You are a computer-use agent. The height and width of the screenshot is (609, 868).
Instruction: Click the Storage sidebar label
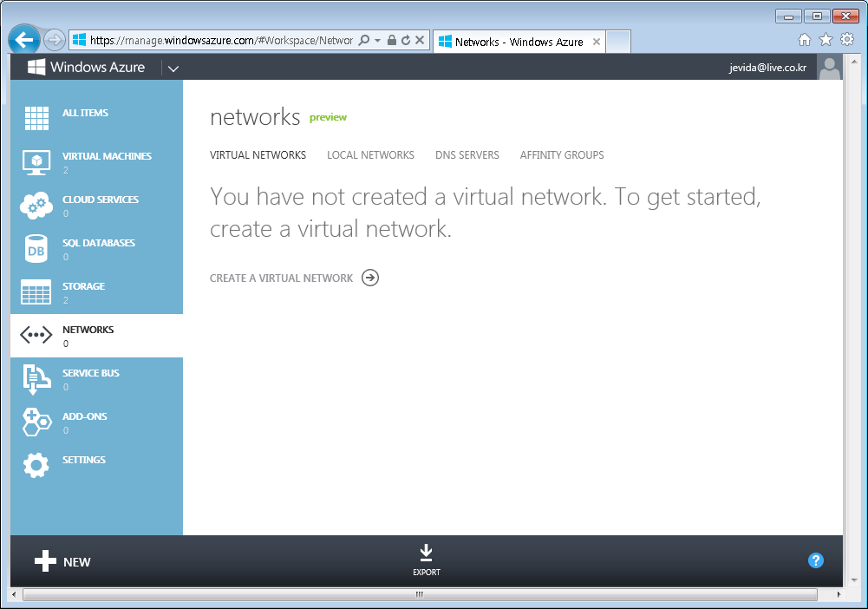[x=83, y=286]
